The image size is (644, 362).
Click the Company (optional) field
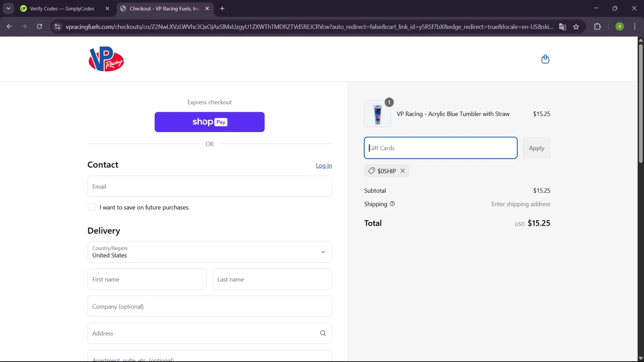point(210,306)
